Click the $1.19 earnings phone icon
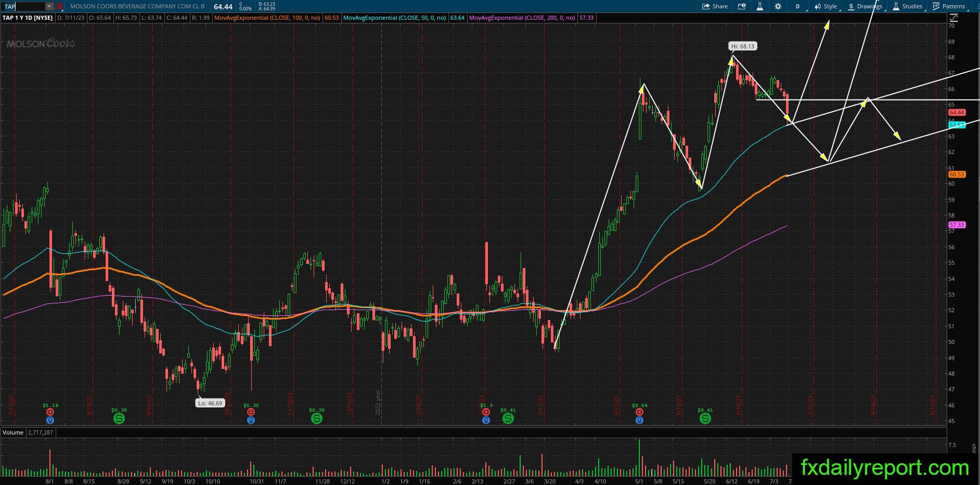Image resolution: width=980 pixels, height=485 pixels. tap(50, 412)
